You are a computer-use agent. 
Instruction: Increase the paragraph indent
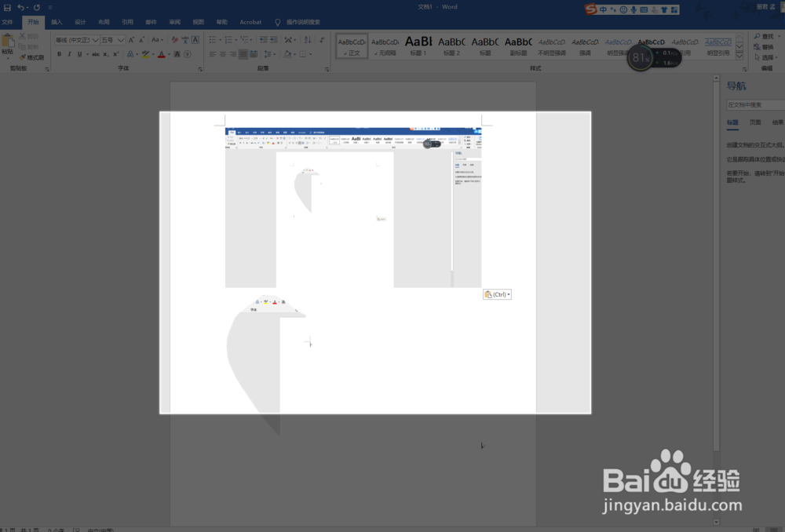[274, 39]
